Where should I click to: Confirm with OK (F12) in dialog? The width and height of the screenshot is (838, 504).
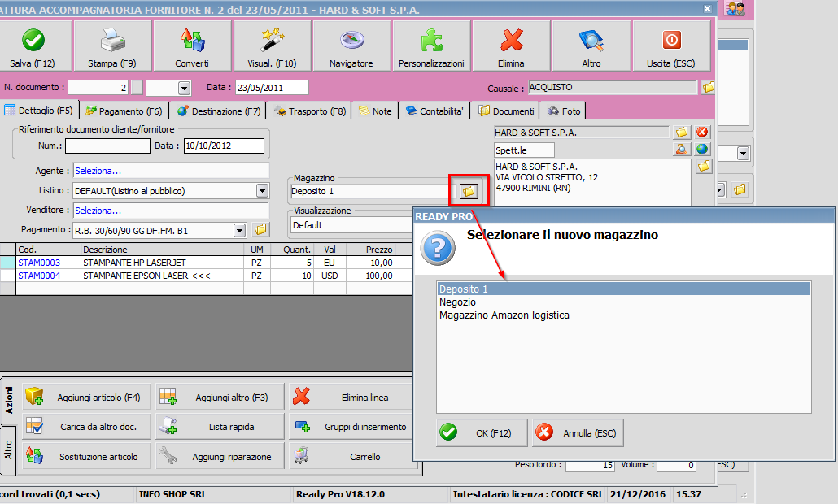[x=482, y=432]
